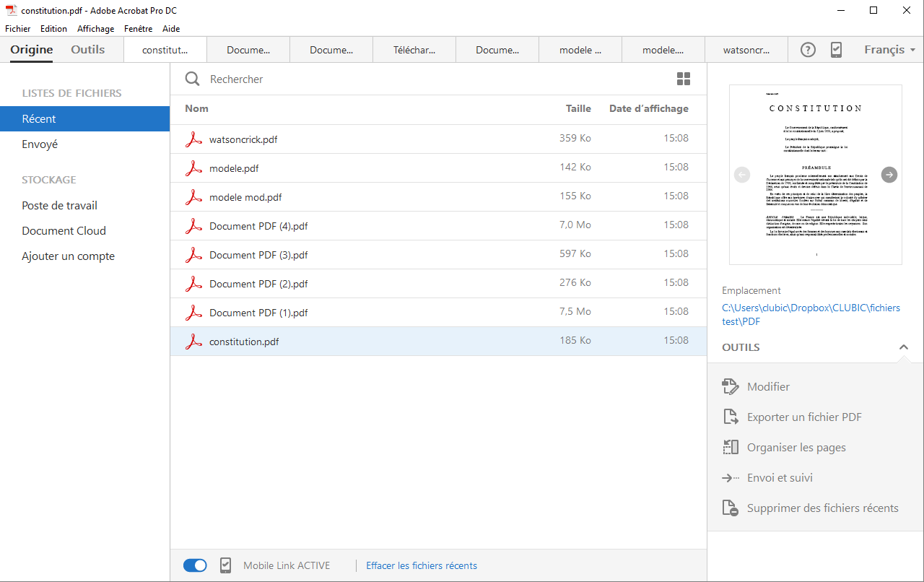Click the Exporter un fichier PDF icon
This screenshot has height=582, width=924.
click(731, 417)
